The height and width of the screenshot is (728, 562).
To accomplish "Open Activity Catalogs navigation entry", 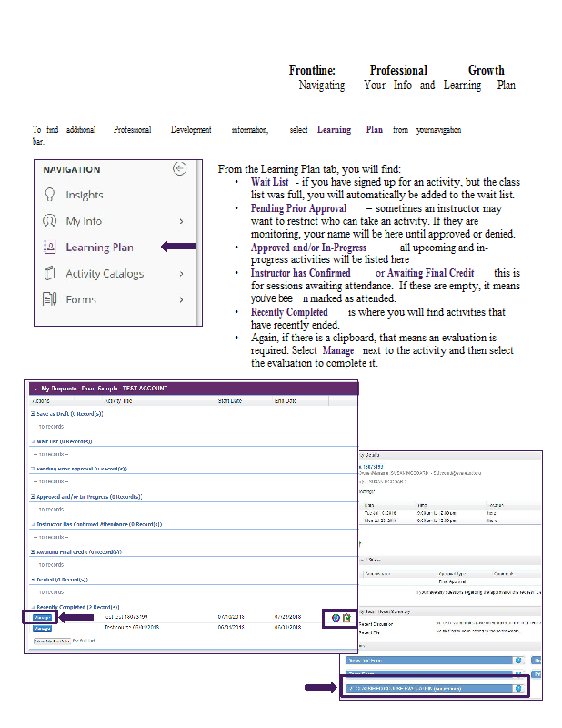I will click(105, 274).
